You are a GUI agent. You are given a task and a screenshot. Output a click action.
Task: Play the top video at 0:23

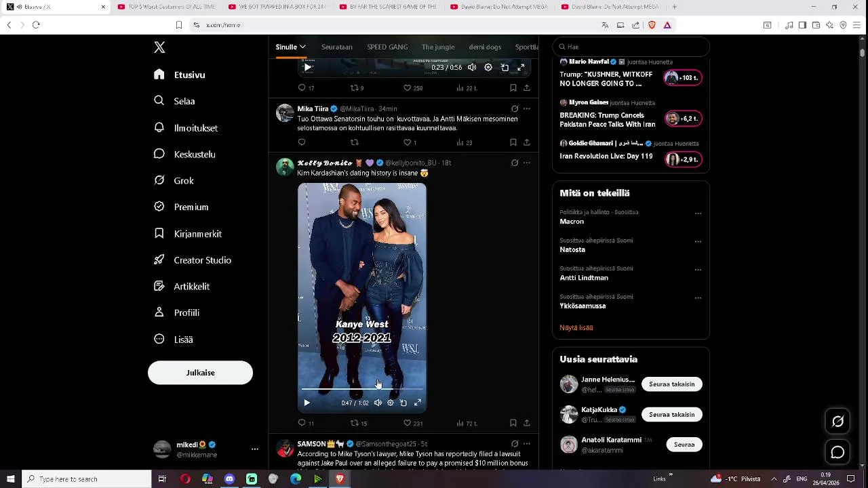[x=307, y=67]
